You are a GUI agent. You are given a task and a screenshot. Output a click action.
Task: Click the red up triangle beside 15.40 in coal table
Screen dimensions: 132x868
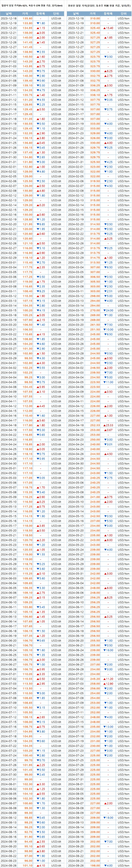(104, 28)
